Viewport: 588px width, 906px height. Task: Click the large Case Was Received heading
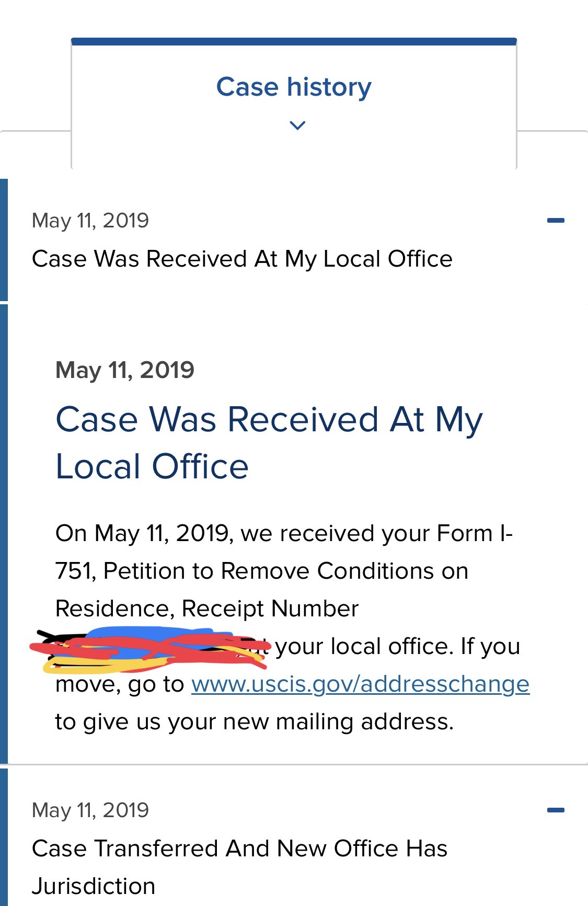click(x=269, y=443)
